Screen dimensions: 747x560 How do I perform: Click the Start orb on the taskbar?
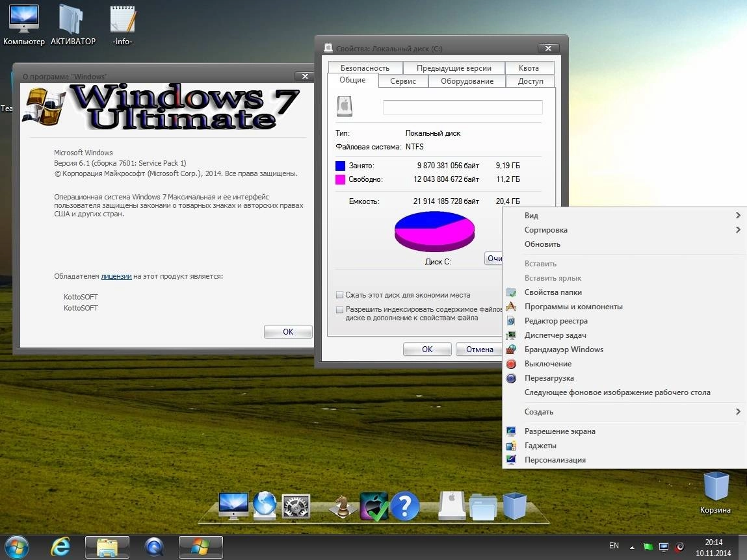(x=16, y=547)
